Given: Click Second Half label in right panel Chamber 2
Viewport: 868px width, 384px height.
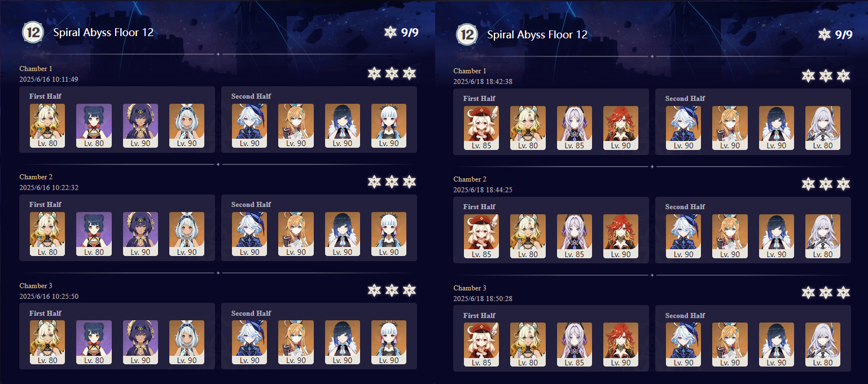Looking at the screenshot, I should pyautogui.click(x=685, y=207).
